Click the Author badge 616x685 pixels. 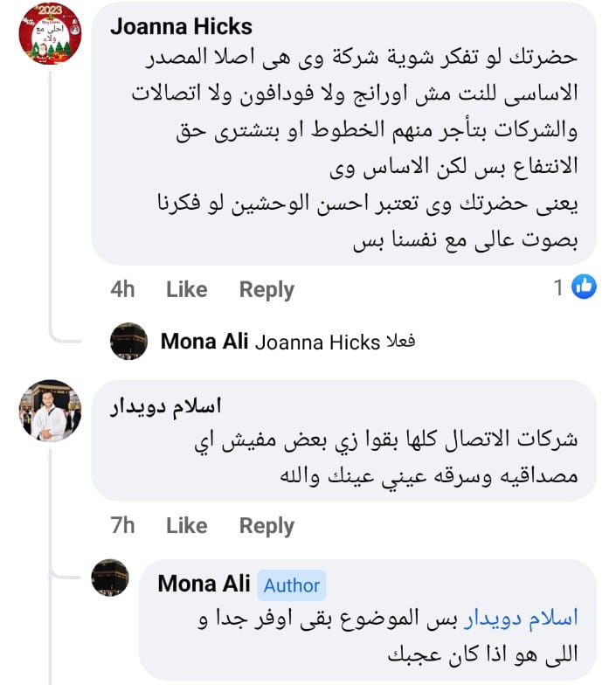[x=292, y=585]
